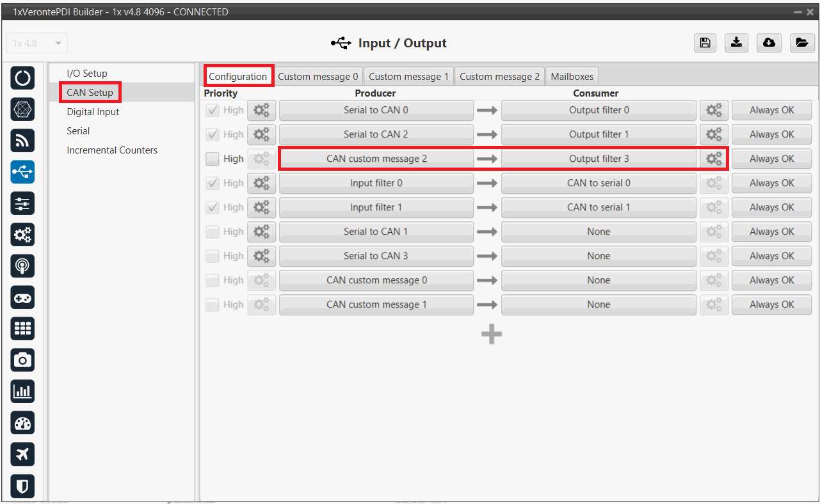
Task: Open the camera sidebar panel
Action: point(22,360)
